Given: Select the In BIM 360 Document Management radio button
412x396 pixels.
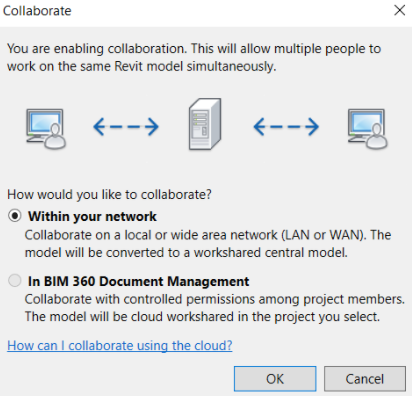Looking at the screenshot, I should (x=15, y=280).
